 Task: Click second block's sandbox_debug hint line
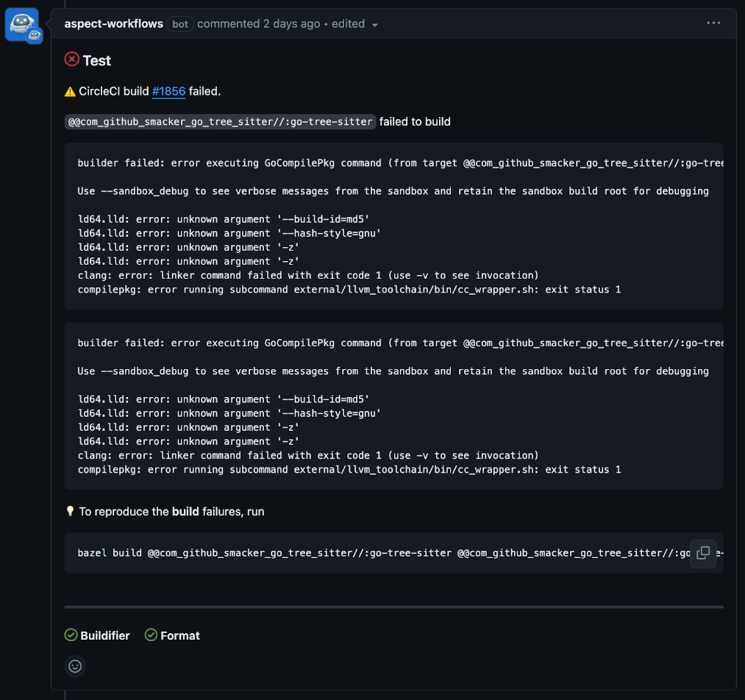[x=393, y=371]
